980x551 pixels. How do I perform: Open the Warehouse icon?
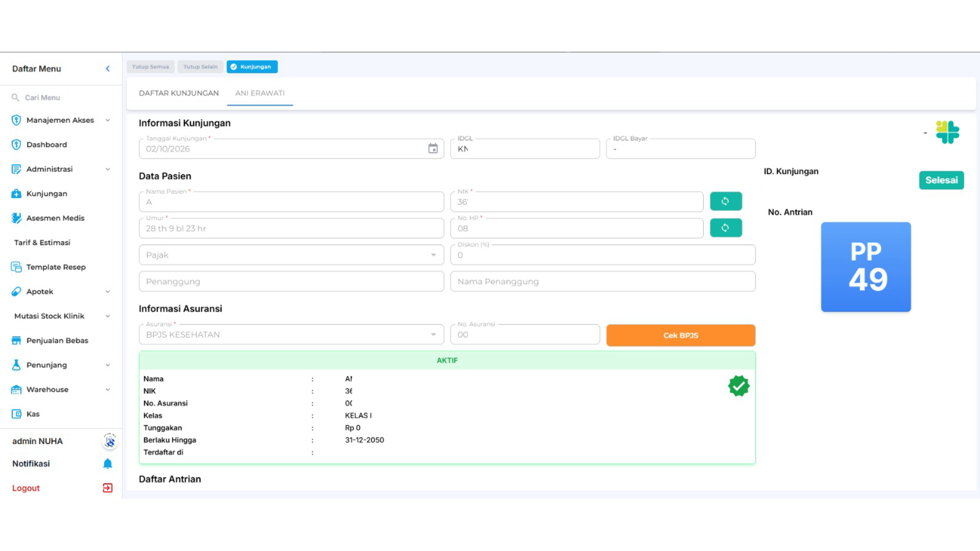click(17, 389)
